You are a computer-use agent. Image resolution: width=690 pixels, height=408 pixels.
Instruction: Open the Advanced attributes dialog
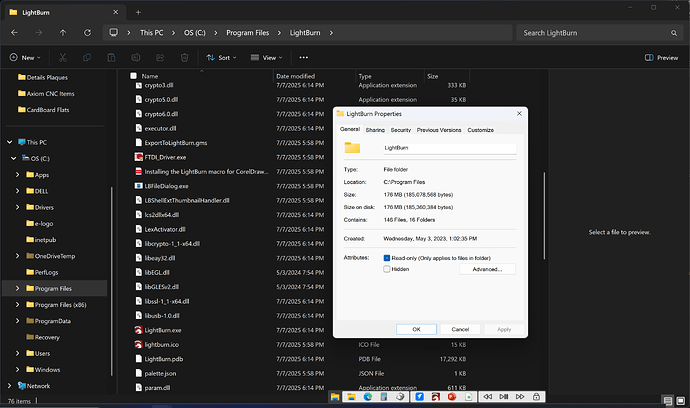(487, 269)
